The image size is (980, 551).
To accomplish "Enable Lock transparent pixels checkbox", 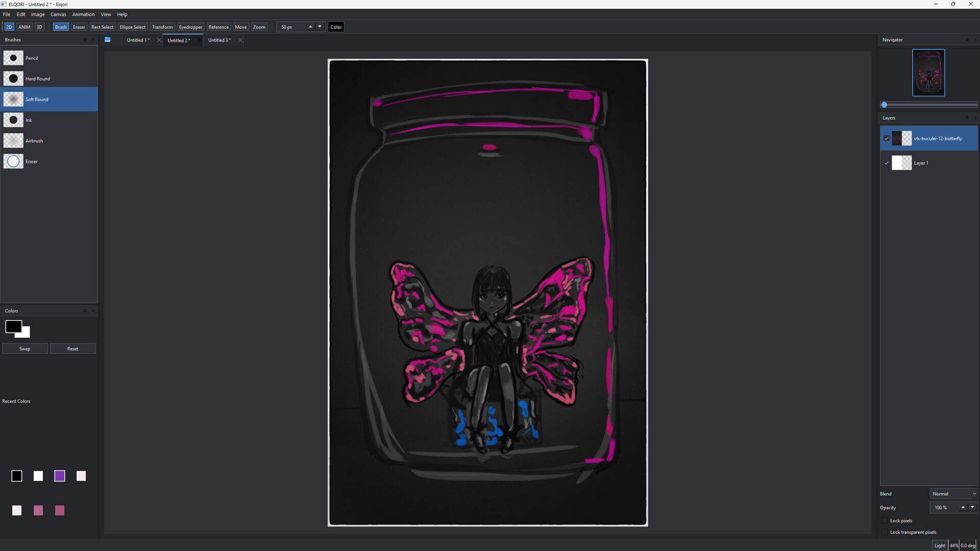I will pyautogui.click(x=885, y=532).
